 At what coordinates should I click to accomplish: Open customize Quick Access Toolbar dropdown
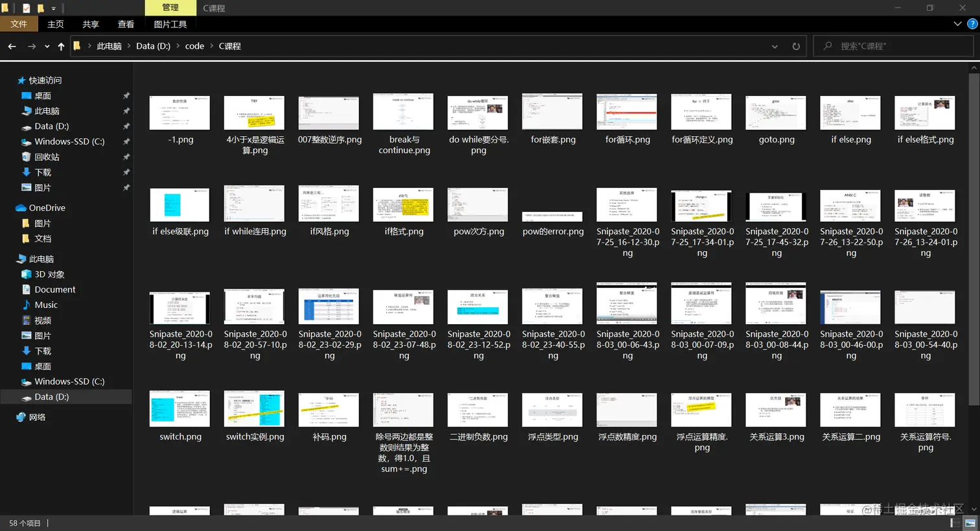(53, 8)
